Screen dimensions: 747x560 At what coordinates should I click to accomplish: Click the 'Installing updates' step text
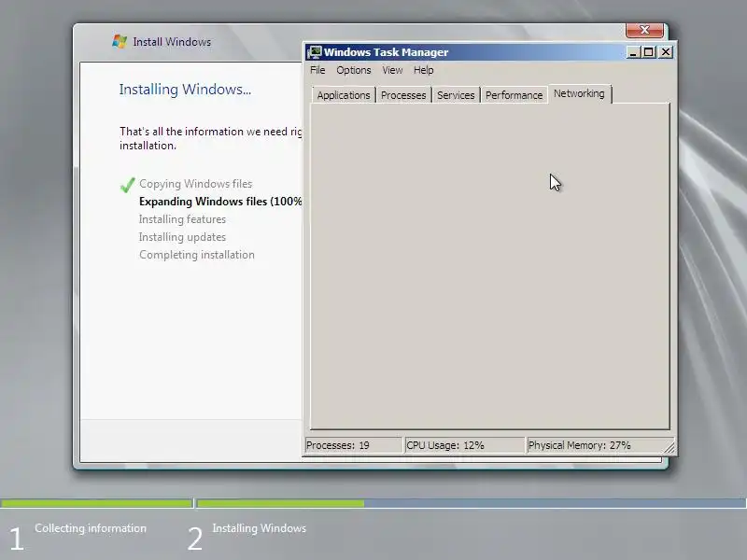point(182,237)
